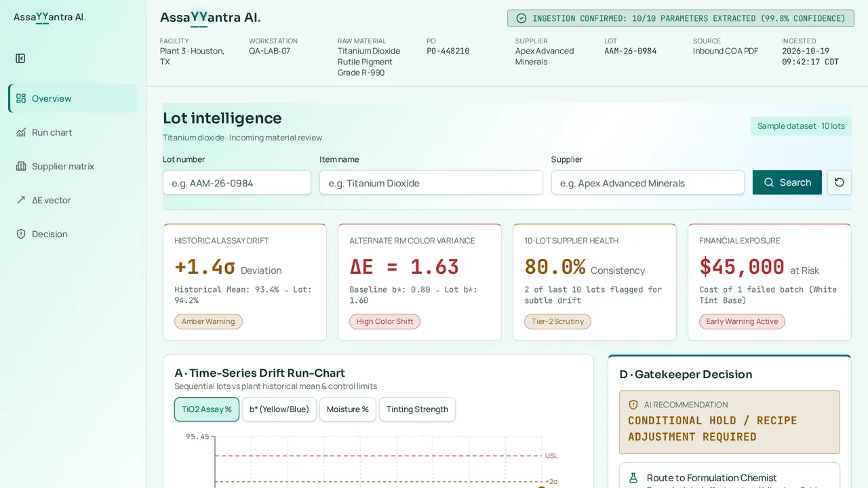Click the ingestion confirmed checkmark icon
This screenshot has width=868, height=488.
tap(521, 18)
